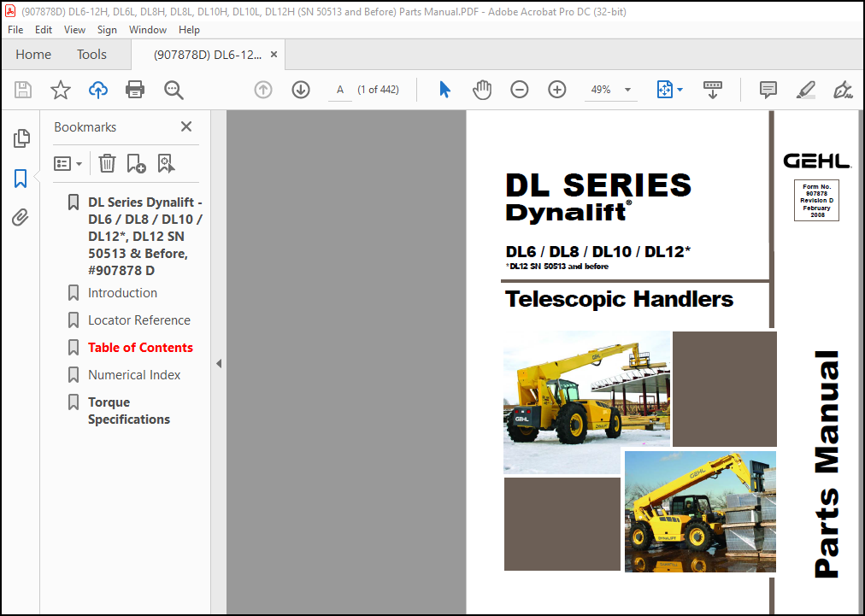Open zoom level dropdown arrow
This screenshot has height=616, width=865.
(x=627, y=90)
